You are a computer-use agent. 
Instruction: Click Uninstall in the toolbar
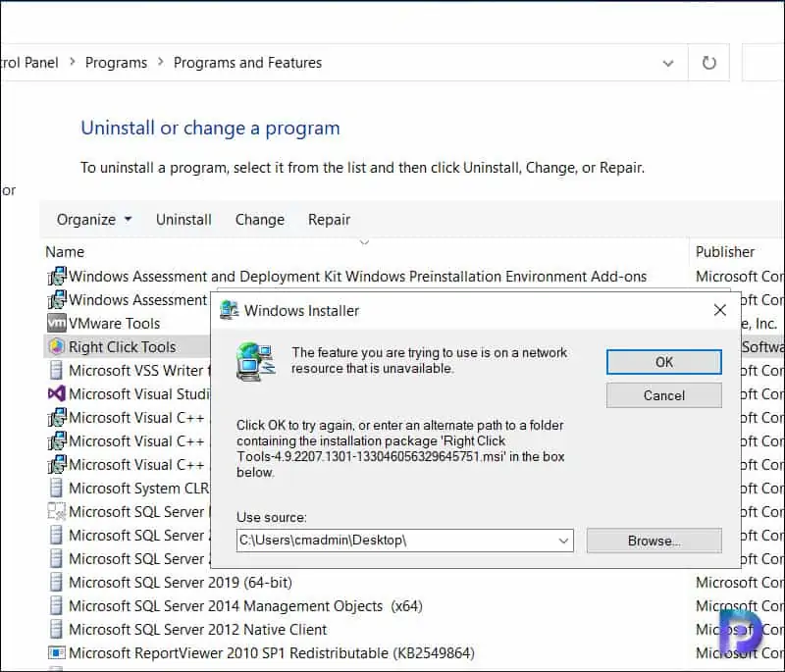click(x=183, y=220)
